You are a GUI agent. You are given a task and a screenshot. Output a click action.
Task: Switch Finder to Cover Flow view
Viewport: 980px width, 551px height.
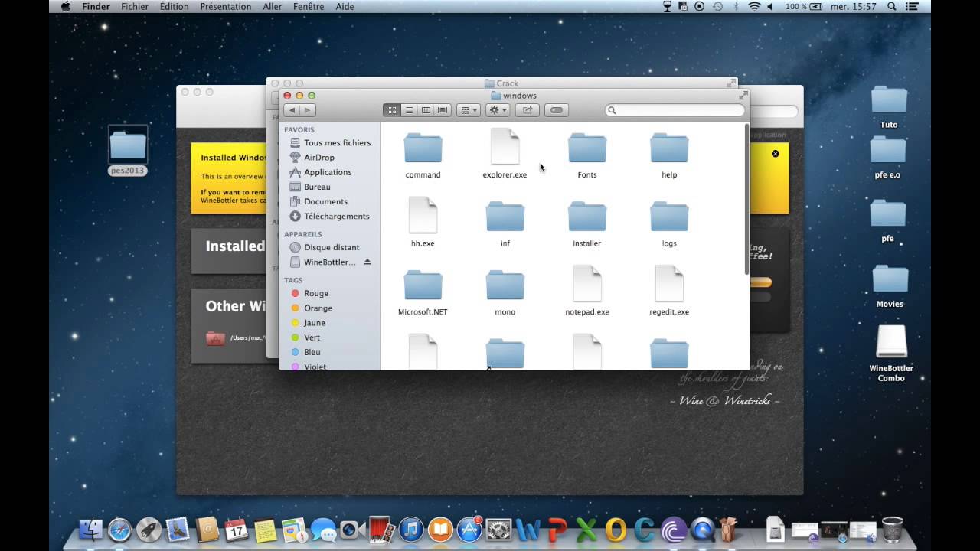pos(443,110)
